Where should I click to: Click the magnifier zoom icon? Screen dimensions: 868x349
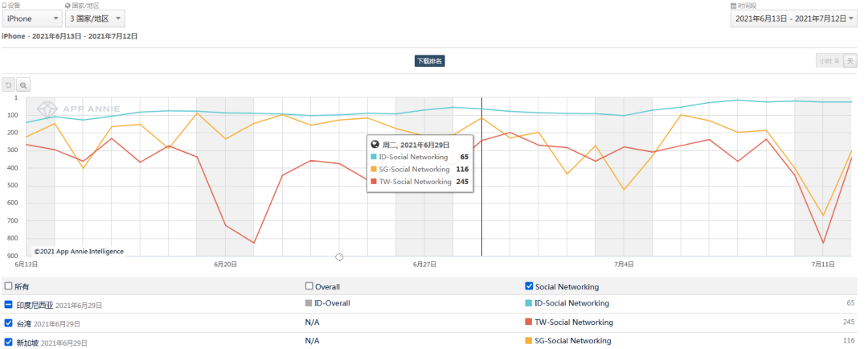(23, 84)
